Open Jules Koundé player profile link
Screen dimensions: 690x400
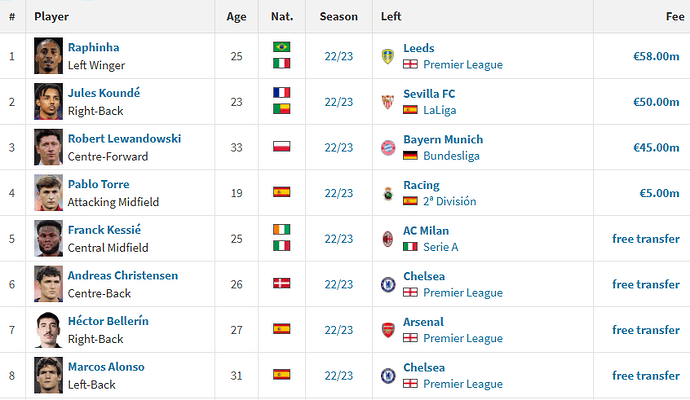tap(104, 93)
